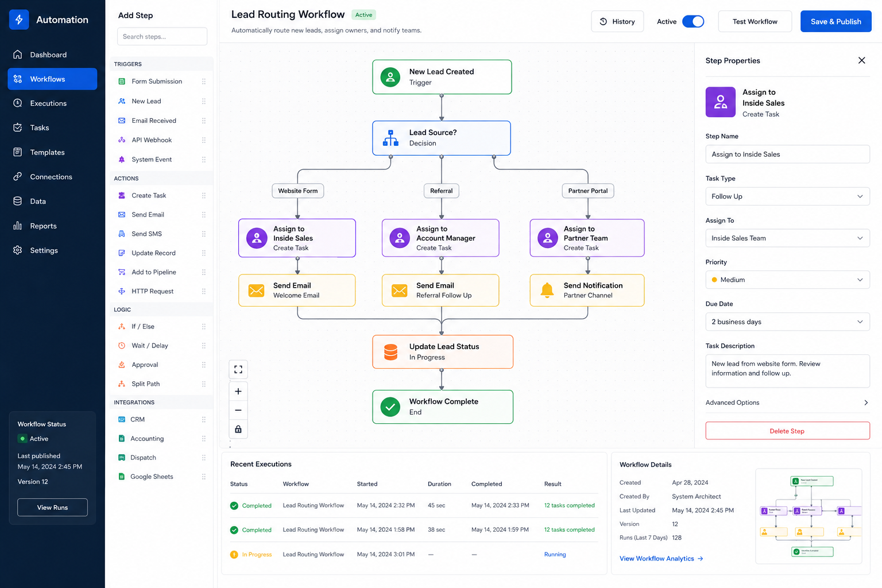882x588 pixels.
Task: Open Dashboard in the sidebar
Action: click(52, 55)
